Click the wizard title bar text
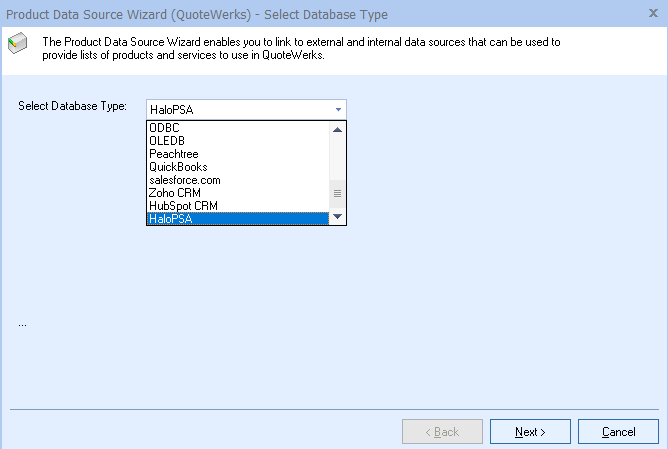The height and width of the screenshot is (449, 668). coord(197,15)
